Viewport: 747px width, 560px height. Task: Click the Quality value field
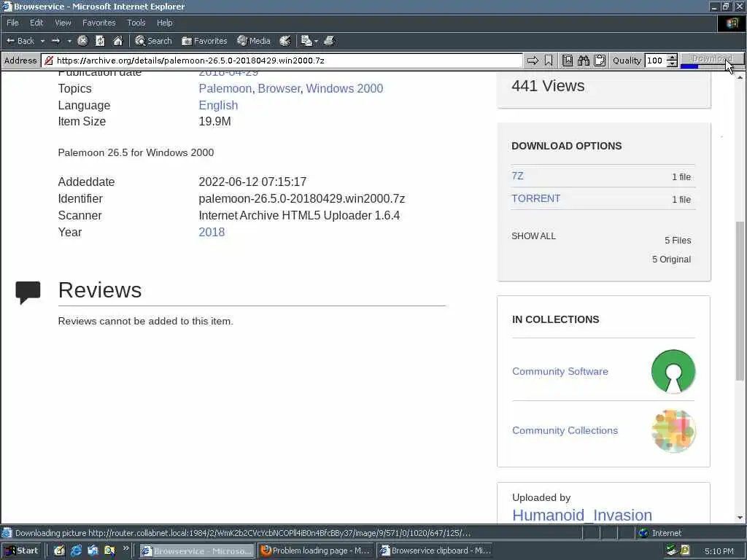[x=655, y=61]
